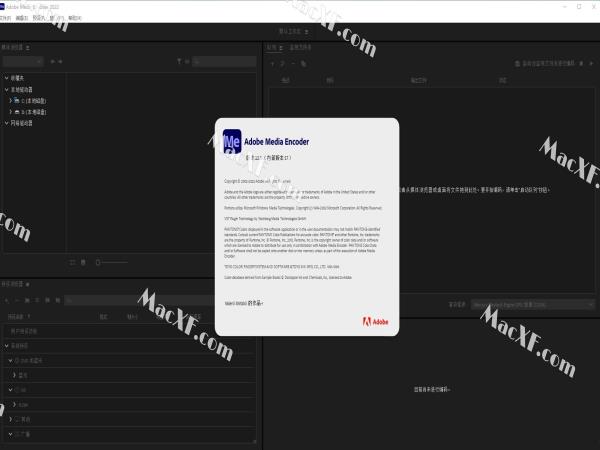Switch to the 队列 Queue tab
This screenshot has height=450, width=600.
[x=272, y=47]
